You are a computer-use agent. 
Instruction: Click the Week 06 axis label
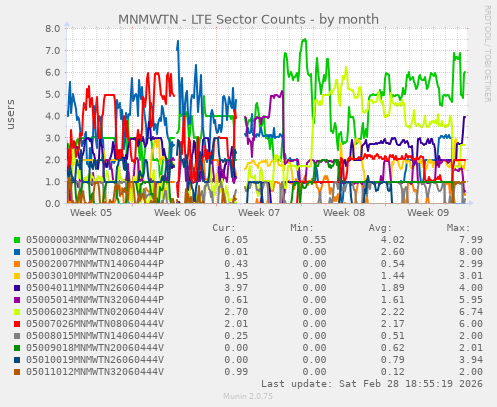pyautogui.click(x=175, y=213)
